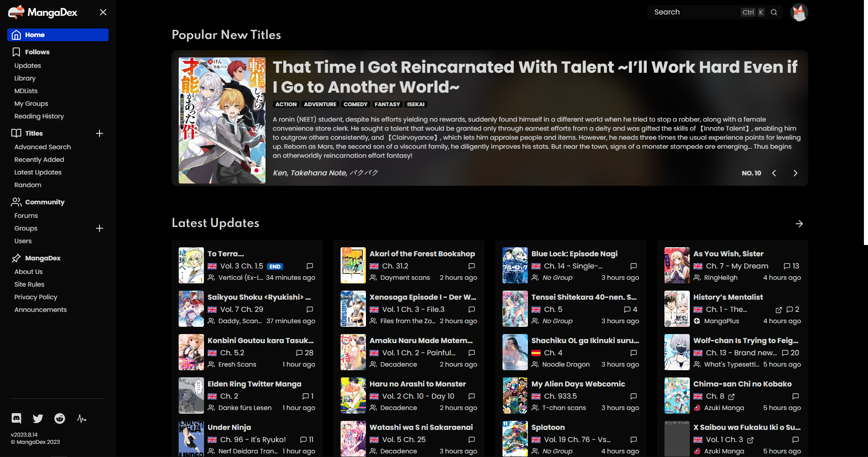Go to previous popular title with left chevron
Screen dimensions: 868x457
[x=774, y=173]
